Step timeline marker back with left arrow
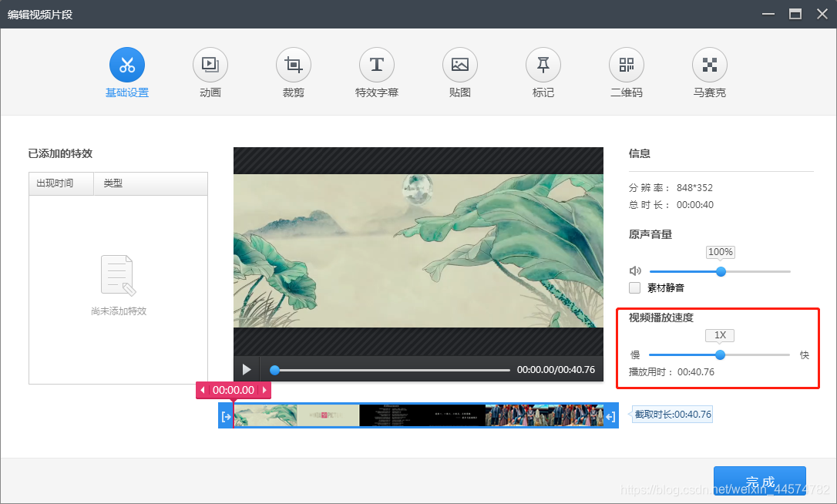Screen dimensions: 837x504 [202, 390]
